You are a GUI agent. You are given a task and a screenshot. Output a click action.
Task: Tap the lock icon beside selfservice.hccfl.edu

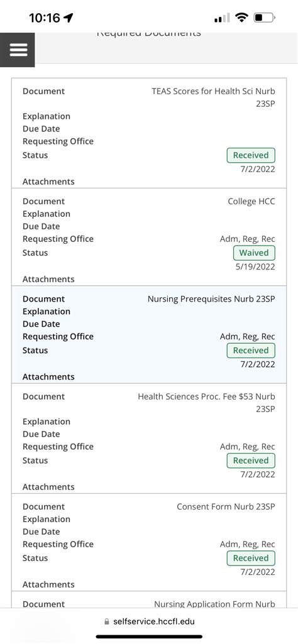108,621
